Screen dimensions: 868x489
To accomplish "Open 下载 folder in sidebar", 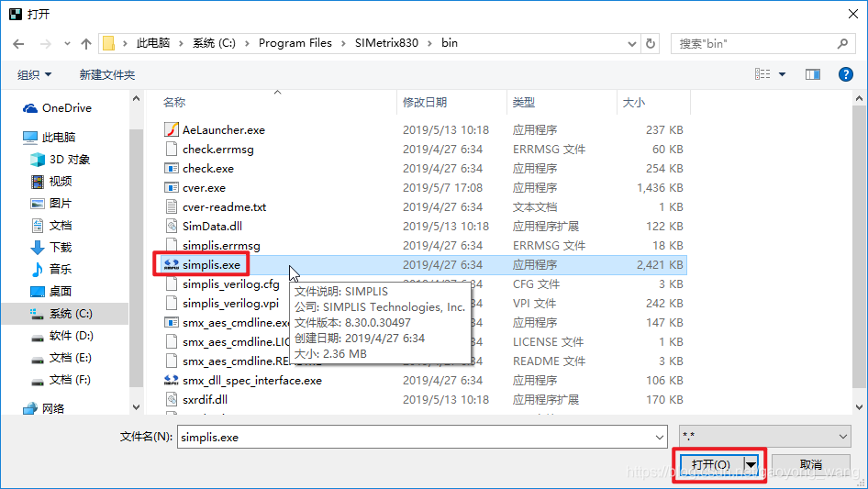I will point(51,248).
